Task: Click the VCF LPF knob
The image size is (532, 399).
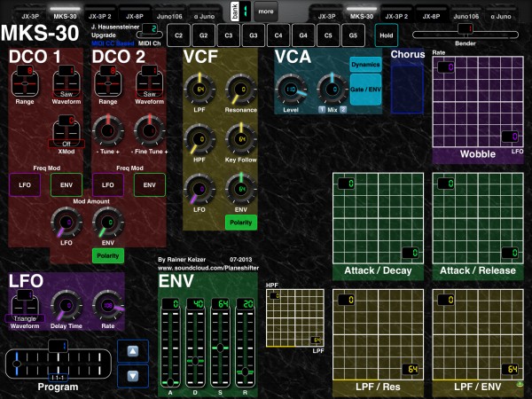Action: click(x=199, y=90)
